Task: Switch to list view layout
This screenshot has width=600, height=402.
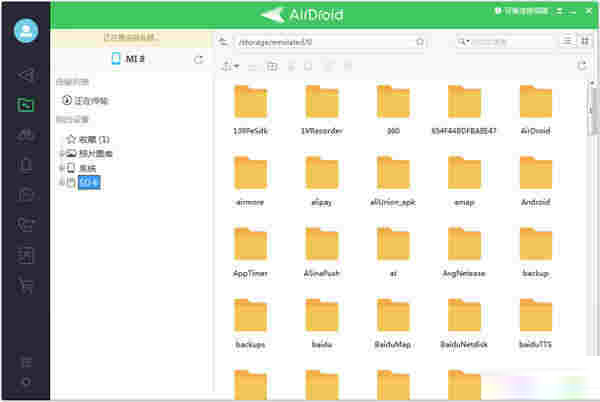Action: [568, 41]
